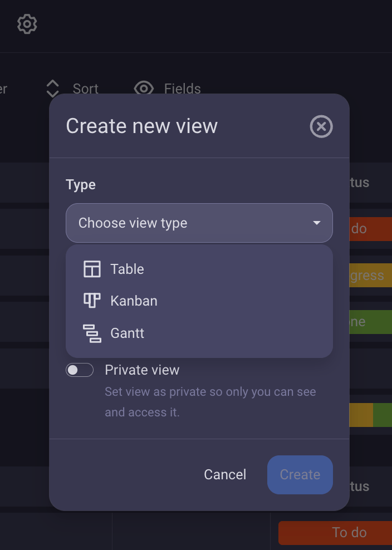
Task: Toggle the Private view switch
Action: click(x=80, y=370)
